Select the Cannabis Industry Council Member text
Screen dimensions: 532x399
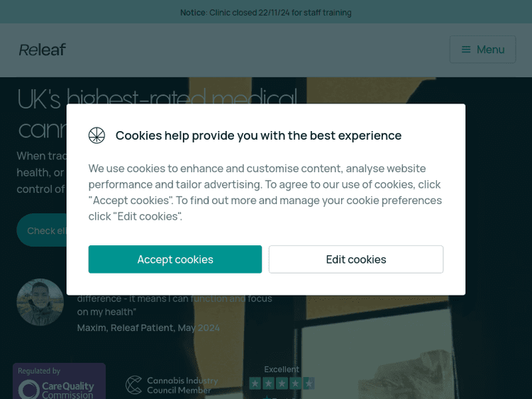coord(182,386)
